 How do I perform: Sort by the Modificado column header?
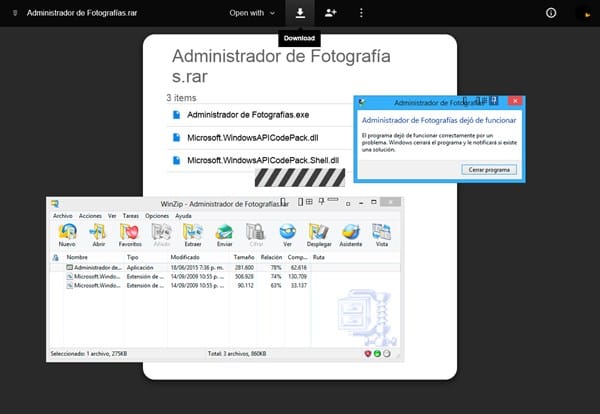click(185, 257)
